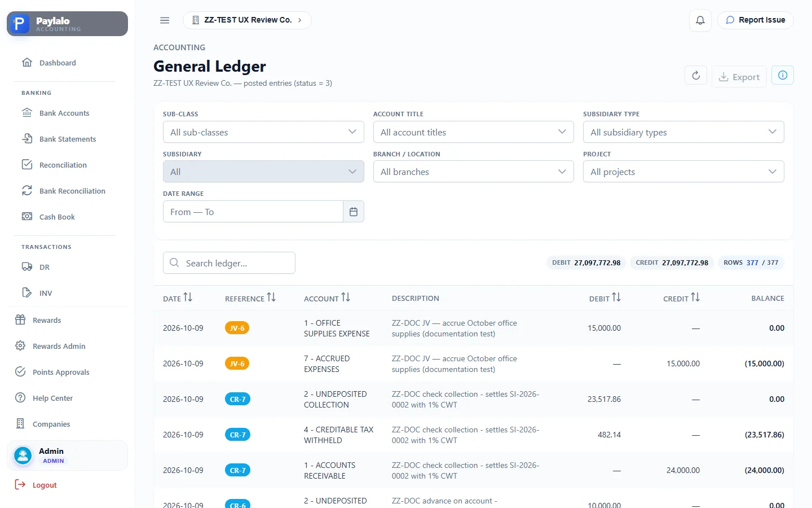Click the JV-6 badge for Accrued Expenses
The image size is (812, 508).
click(x=237, y=364)
